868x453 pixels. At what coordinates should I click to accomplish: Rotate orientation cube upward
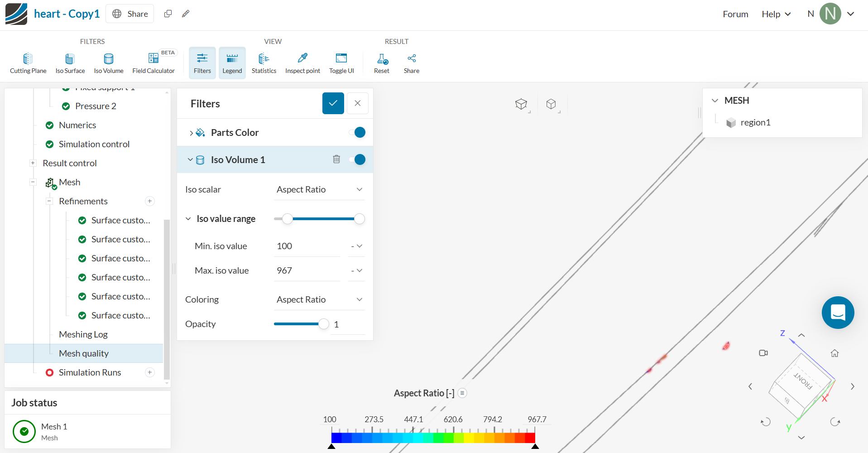(801, 335)
